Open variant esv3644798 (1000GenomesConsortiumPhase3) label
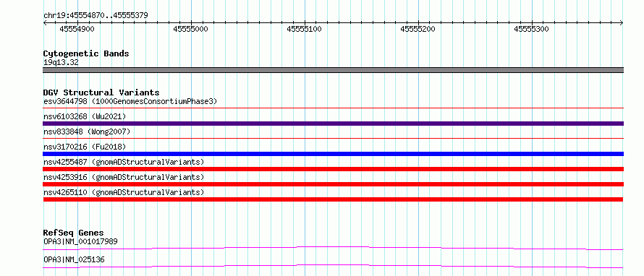This screenshot has width=644, height=276. click(130, 101)
